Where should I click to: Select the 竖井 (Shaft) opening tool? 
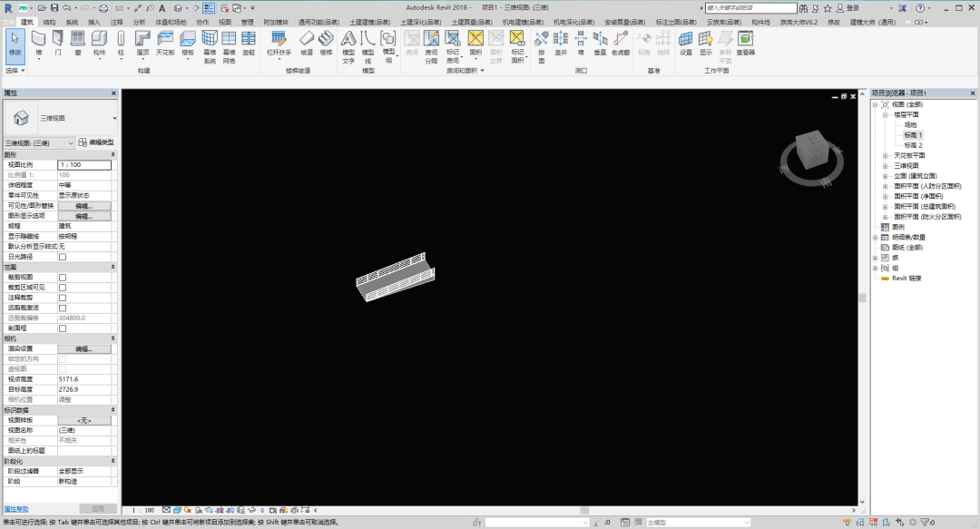click(561, 44)
